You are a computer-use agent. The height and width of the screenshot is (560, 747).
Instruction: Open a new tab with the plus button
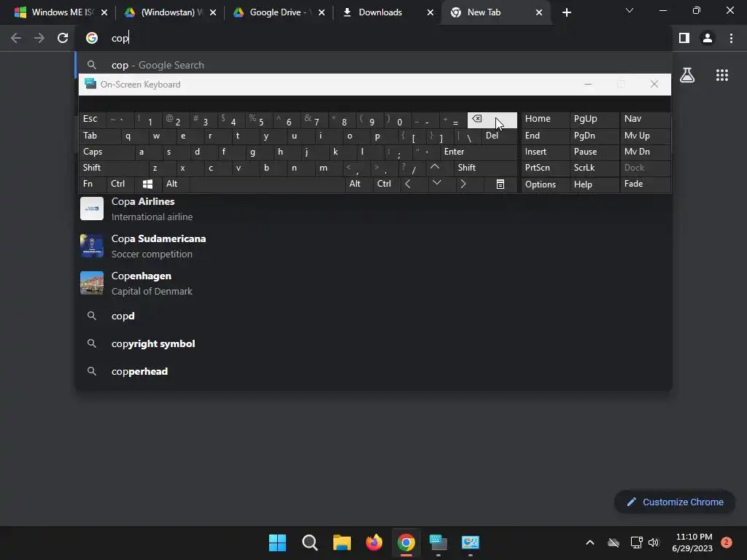point(566,13)
